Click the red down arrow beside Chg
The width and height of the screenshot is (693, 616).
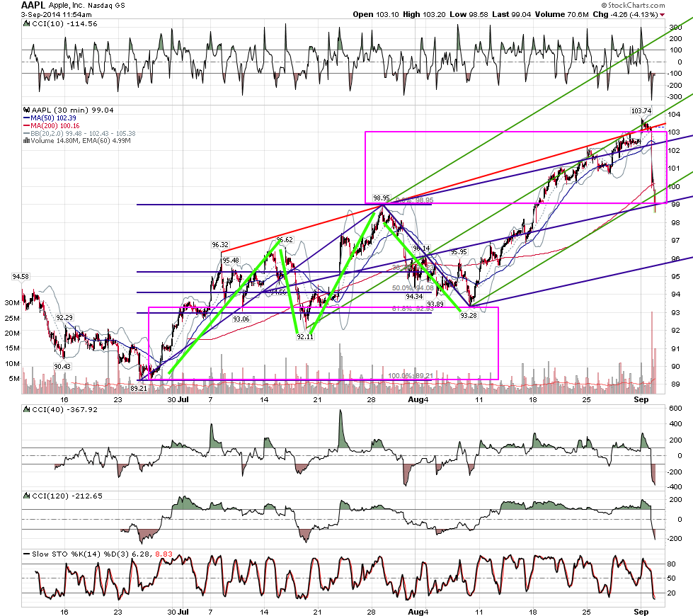coord(662,15)
